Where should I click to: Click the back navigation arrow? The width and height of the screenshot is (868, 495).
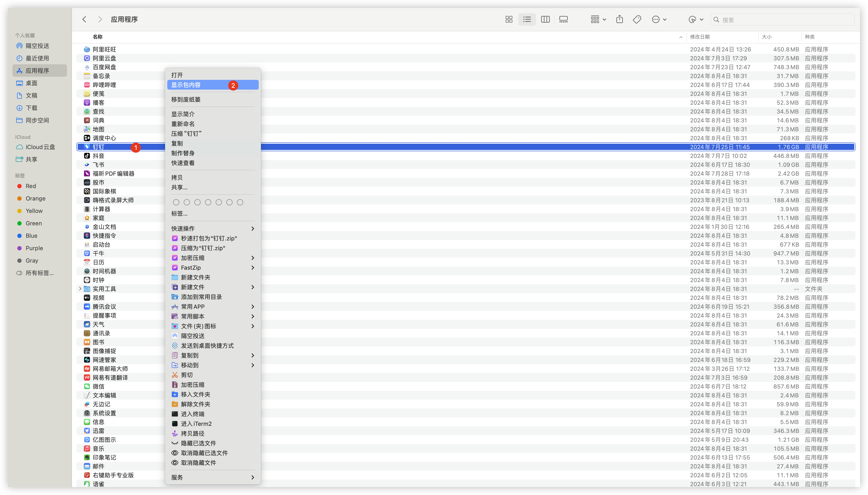(x=84, y=19)
